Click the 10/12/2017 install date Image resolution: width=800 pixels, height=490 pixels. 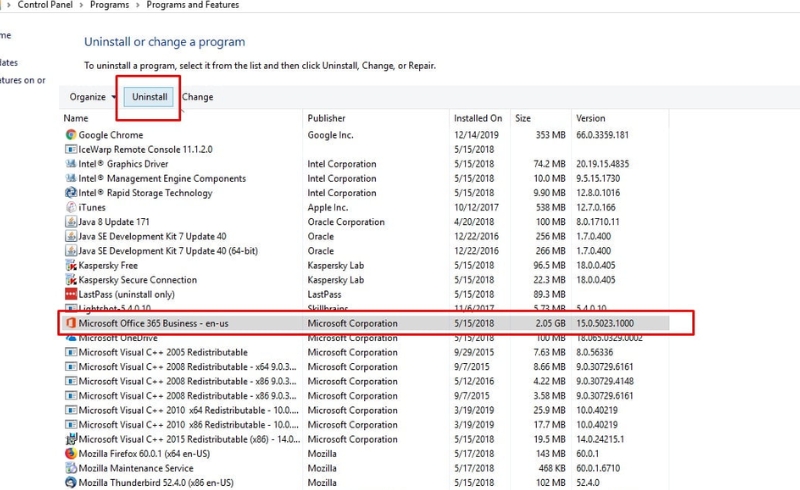pos(477,207)
